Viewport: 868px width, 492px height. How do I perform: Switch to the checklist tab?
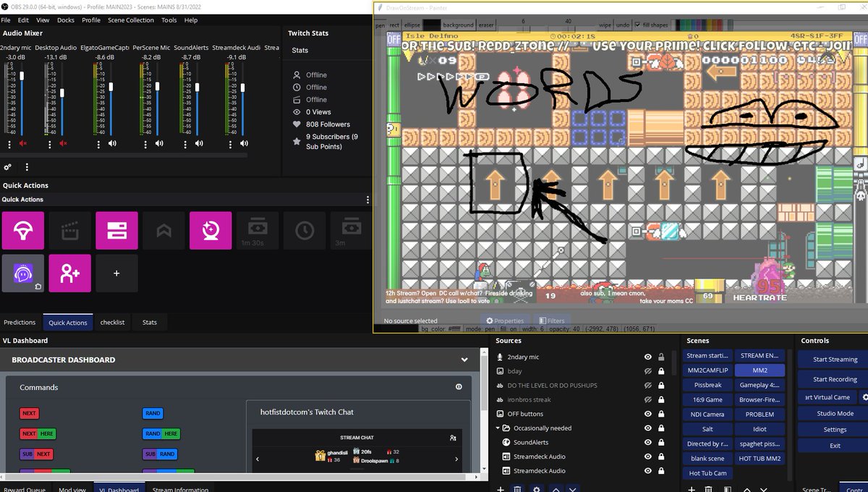113,323
